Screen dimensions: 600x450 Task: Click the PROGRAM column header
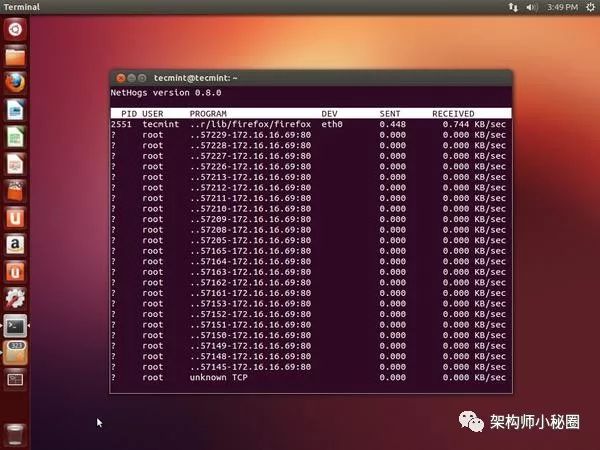click(x=208, y=114)
